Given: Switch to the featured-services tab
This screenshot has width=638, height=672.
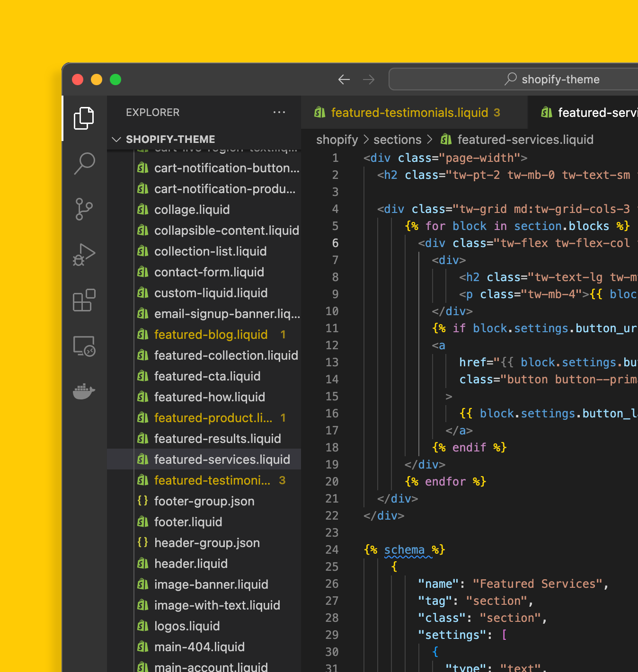Looking at the screenshot, I should [x=583, y=112].
